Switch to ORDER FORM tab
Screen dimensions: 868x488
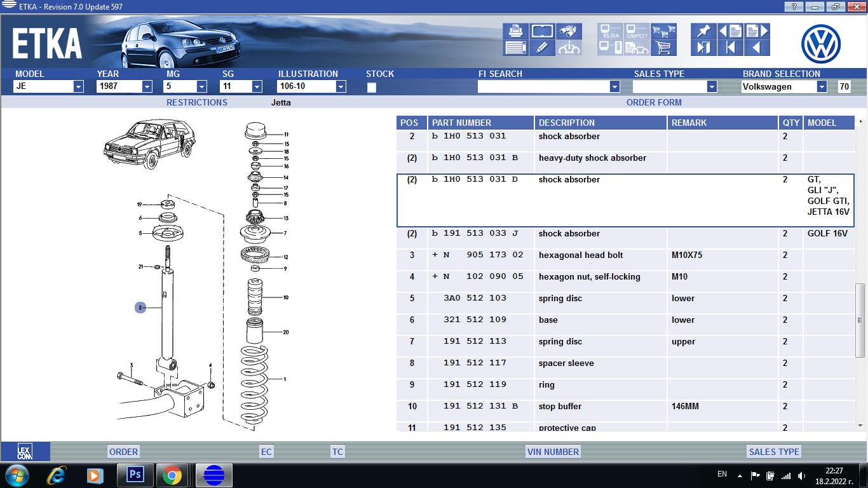(x=653, y=102)
